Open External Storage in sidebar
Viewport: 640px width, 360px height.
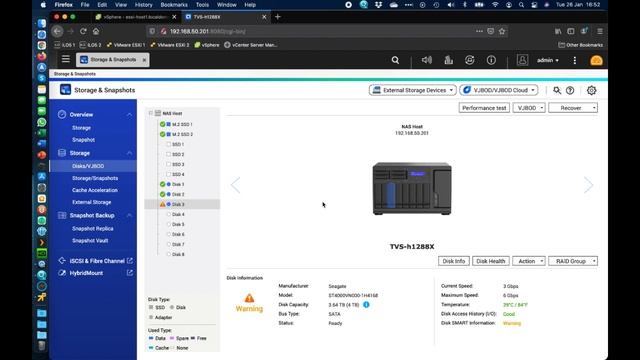(91, 202)
